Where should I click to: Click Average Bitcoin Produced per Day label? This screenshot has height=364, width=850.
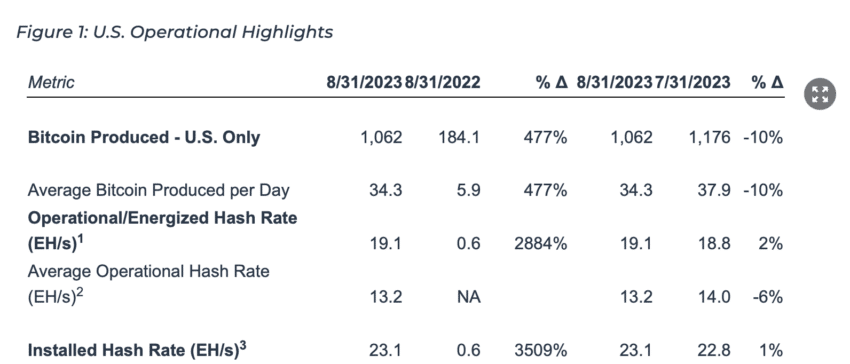(x=158, y=190)
